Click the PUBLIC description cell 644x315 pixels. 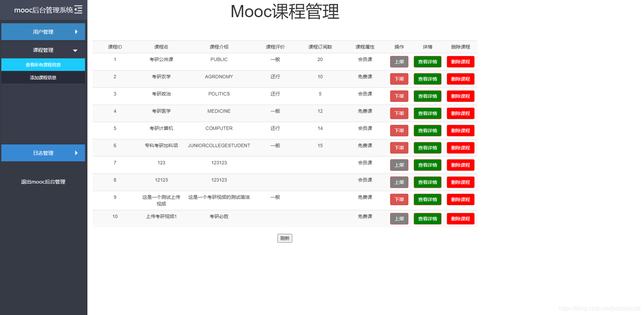click(x=219, y=60)
